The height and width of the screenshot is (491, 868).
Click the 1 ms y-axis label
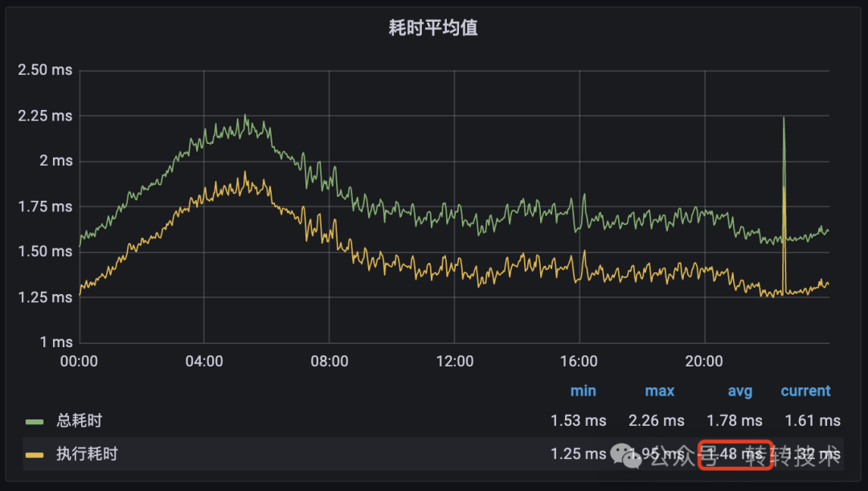tap(56, 342)
